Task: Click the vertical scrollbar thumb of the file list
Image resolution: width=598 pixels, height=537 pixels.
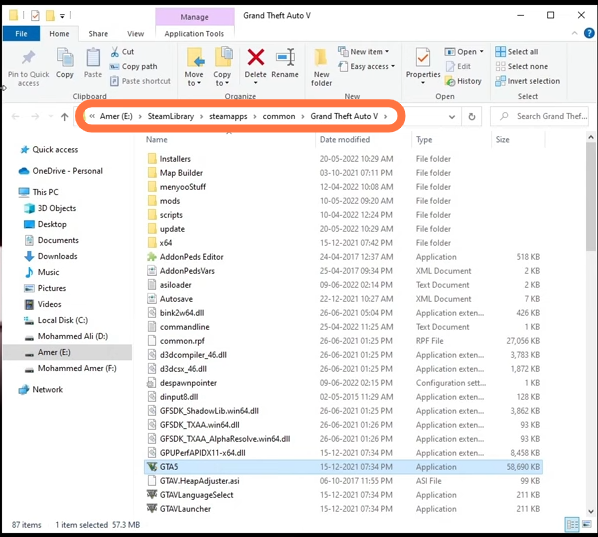Action: coord(590,197)
